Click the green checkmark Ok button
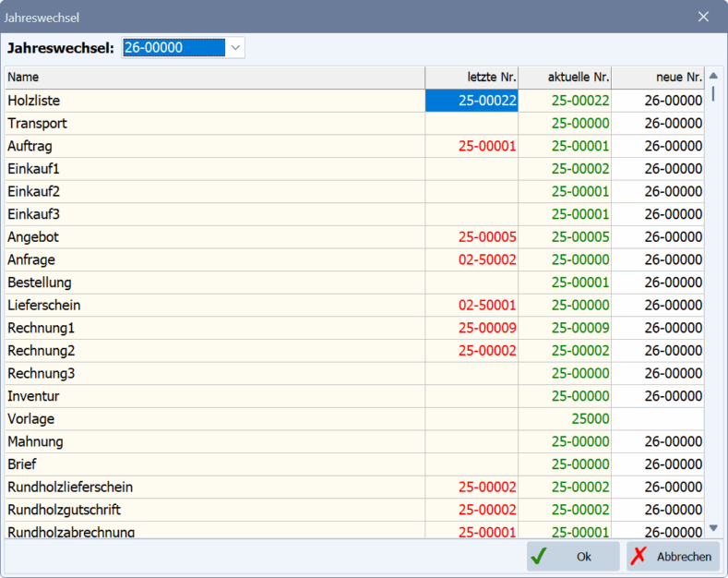The height and width of the screenshot is (578, 728). (x=573, y=557)
